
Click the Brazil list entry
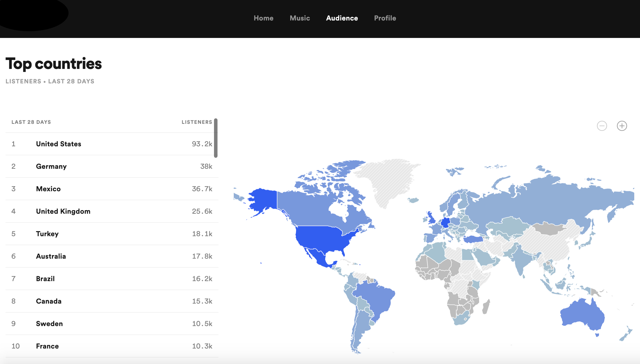click(x=45, y=279)
